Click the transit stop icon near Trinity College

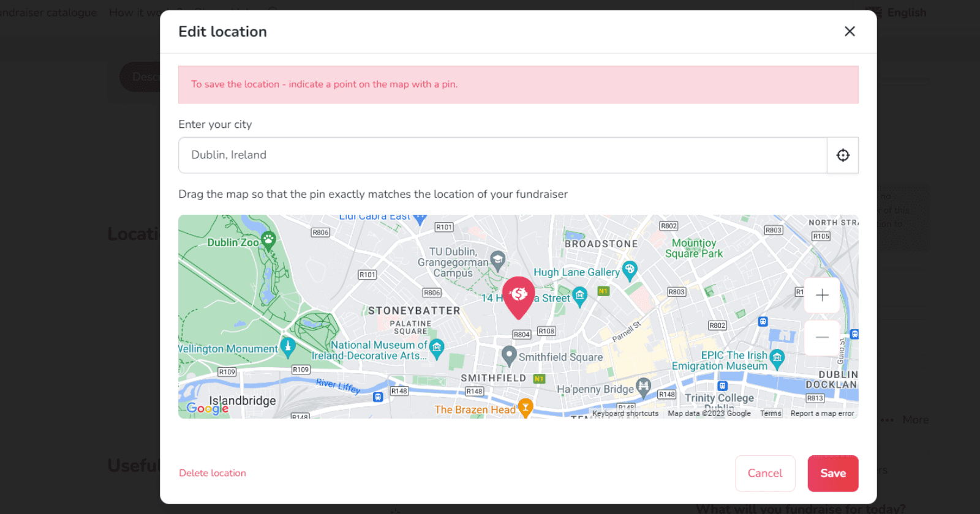722,386
